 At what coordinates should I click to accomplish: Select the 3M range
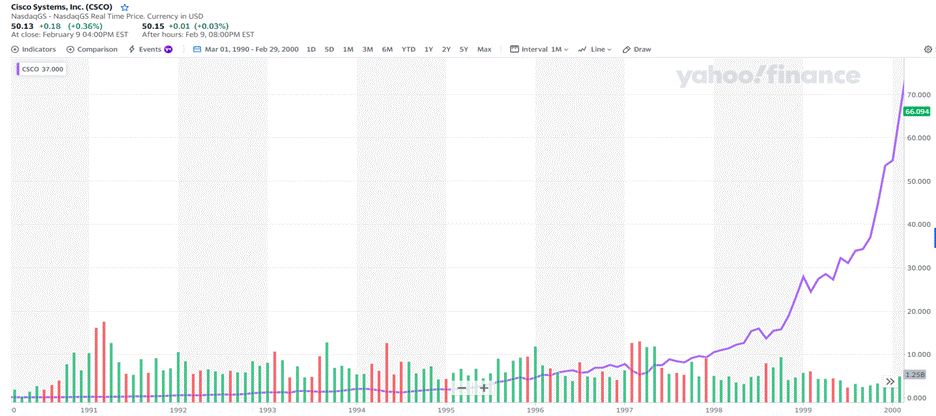coord(368,50)
